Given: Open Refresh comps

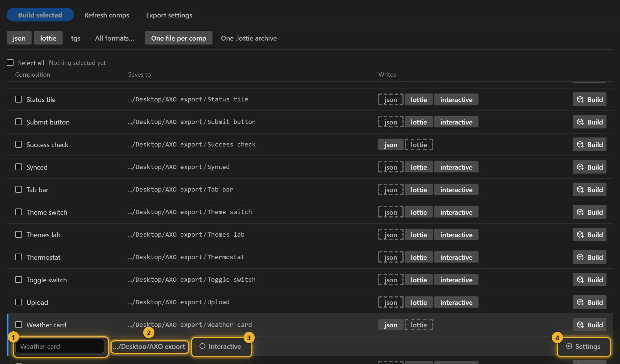Looking at the screenshot, I should coord(107,15).
